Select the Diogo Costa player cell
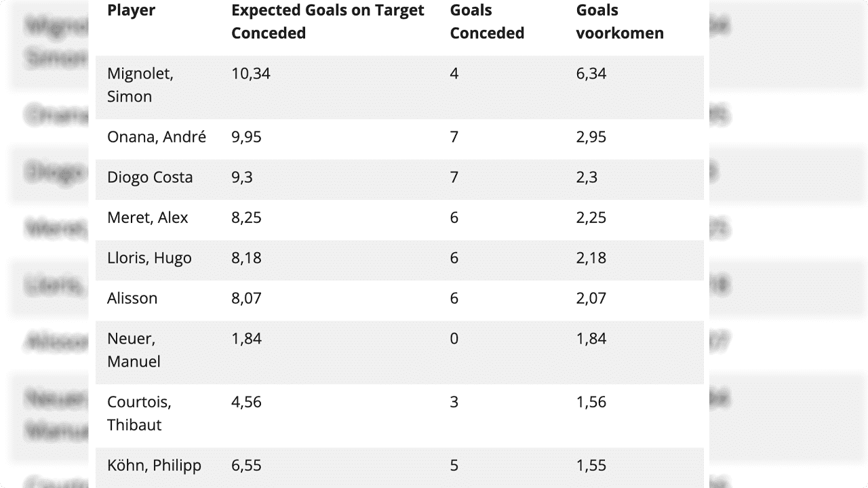 click(x=150, y=177)
